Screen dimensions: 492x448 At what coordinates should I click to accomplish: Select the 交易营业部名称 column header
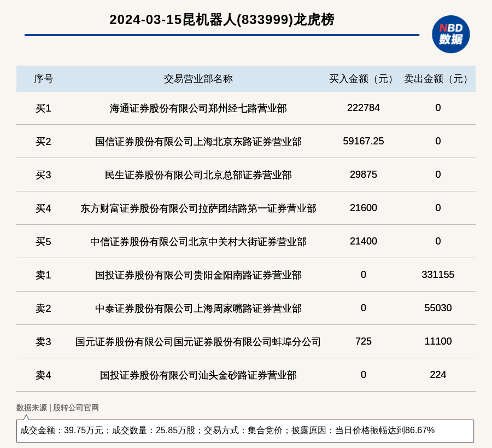(198, 79)
